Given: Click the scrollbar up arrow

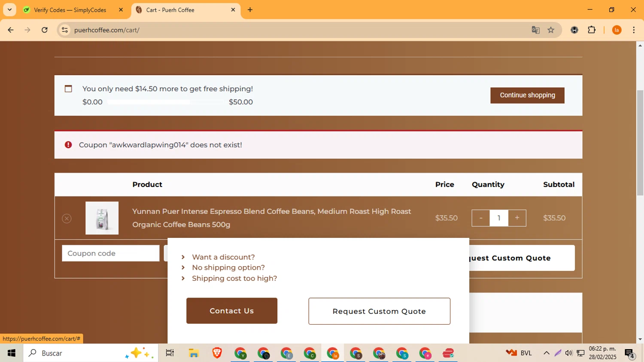Looking at the screenshot, I should pos(640,45).
